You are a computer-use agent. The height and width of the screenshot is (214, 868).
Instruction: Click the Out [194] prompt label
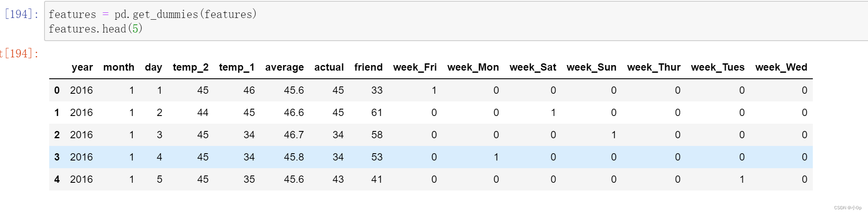pos(19,53)
